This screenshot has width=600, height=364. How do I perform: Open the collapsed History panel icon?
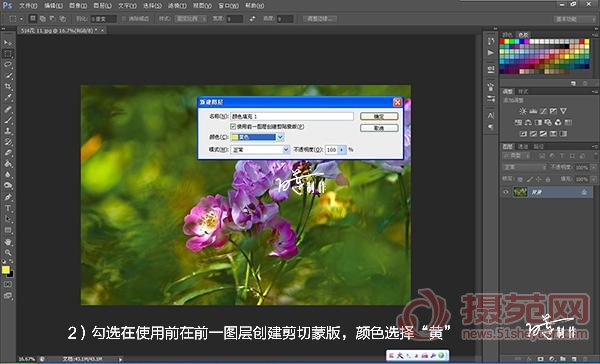[491, 41]
